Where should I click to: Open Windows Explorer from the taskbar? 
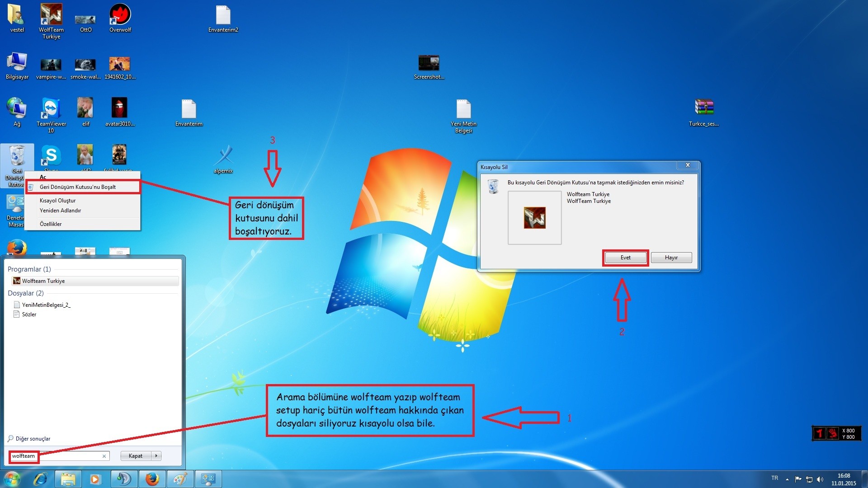click(68, 479)
